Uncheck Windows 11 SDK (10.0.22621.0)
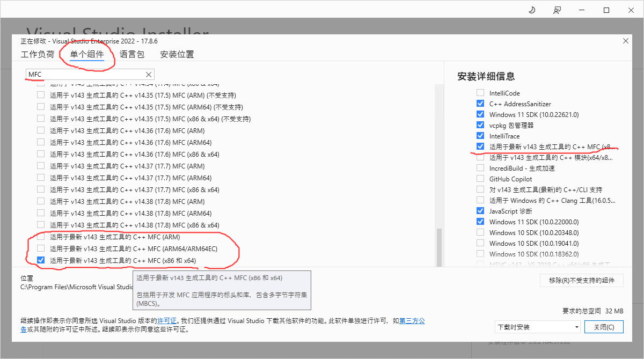The image size is (644, 359). 480,115
